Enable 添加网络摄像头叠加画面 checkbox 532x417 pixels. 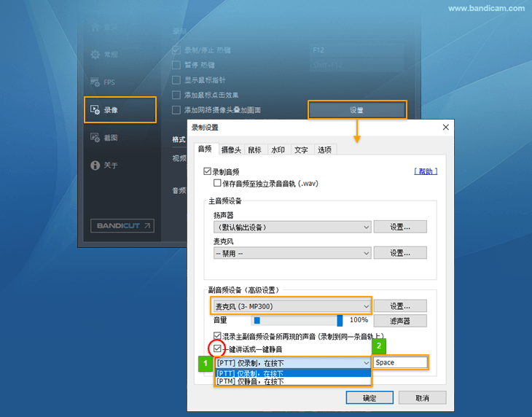[x=176, y=110]
